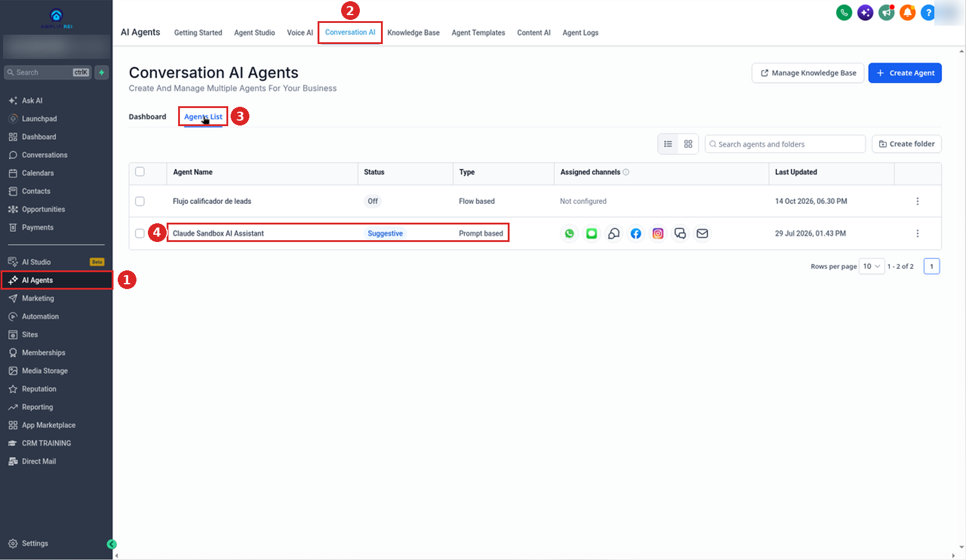
Task: Click the green phone dialer icon
Action: pyautogui.click(x=844, y=12)
